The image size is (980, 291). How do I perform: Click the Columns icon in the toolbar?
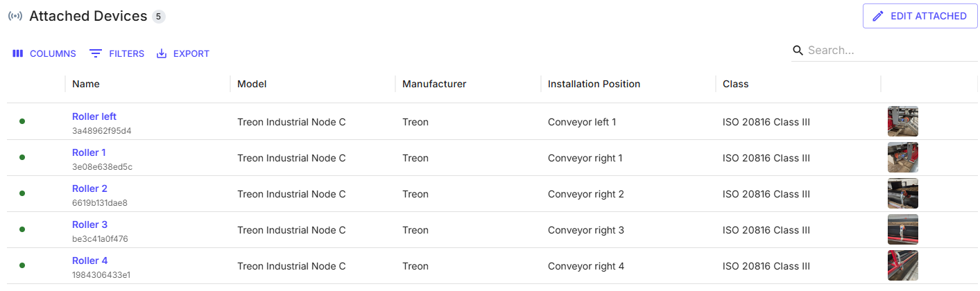(18, 53)
